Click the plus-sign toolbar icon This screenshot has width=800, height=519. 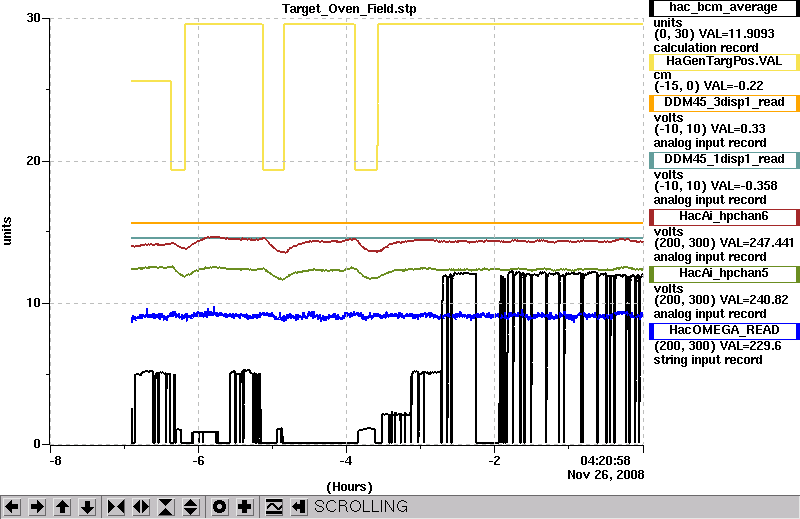click(x=245, y=507)
